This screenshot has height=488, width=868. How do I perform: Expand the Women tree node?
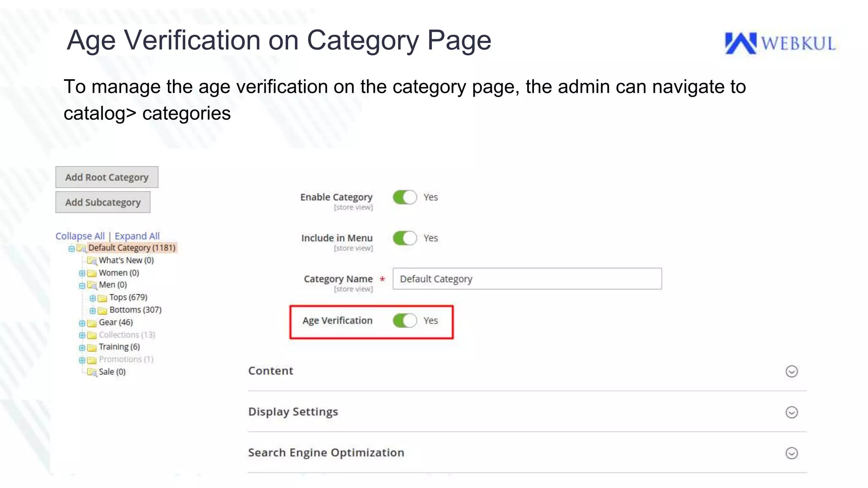coord(82,273)
